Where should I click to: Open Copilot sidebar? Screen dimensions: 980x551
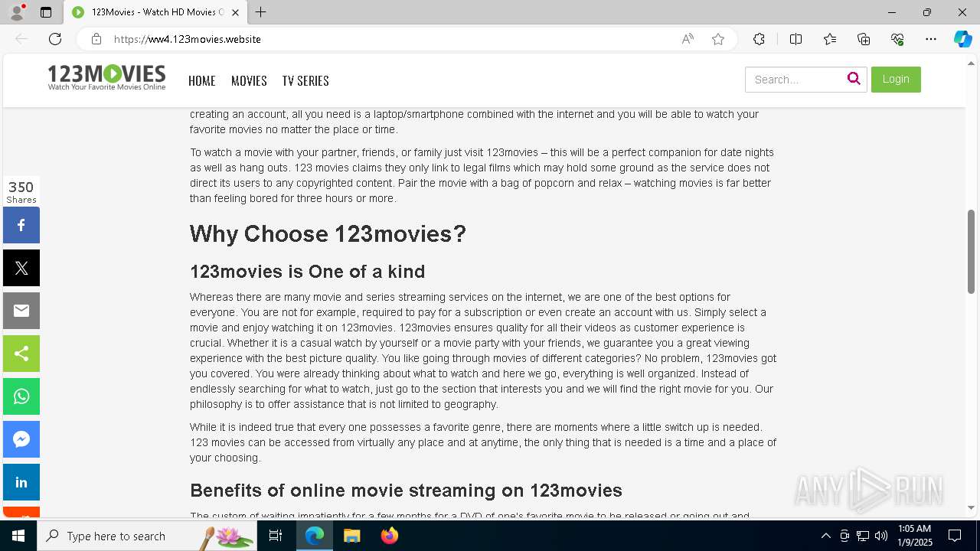pos(962,39)
